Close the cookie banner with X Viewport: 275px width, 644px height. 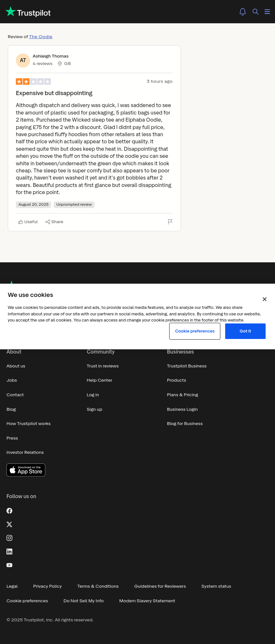pos(265,299)
